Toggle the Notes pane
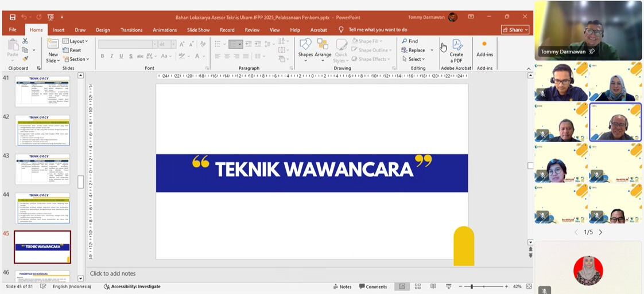644x294 pixels. 342,287
